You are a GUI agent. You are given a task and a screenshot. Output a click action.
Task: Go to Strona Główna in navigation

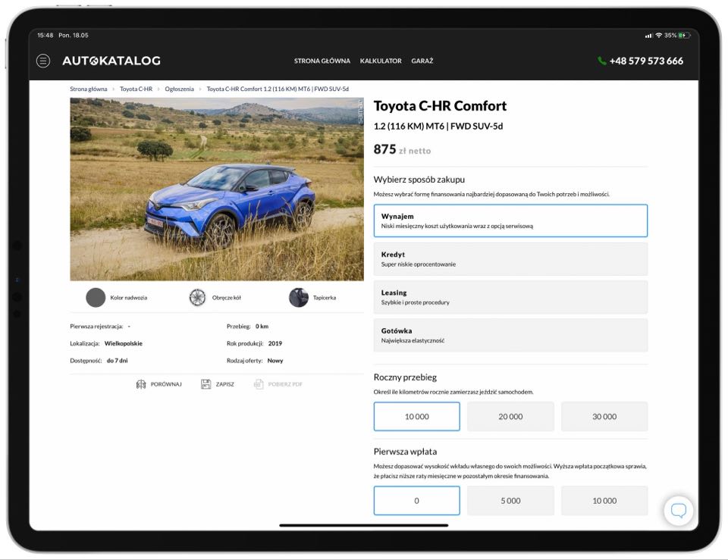322,61
